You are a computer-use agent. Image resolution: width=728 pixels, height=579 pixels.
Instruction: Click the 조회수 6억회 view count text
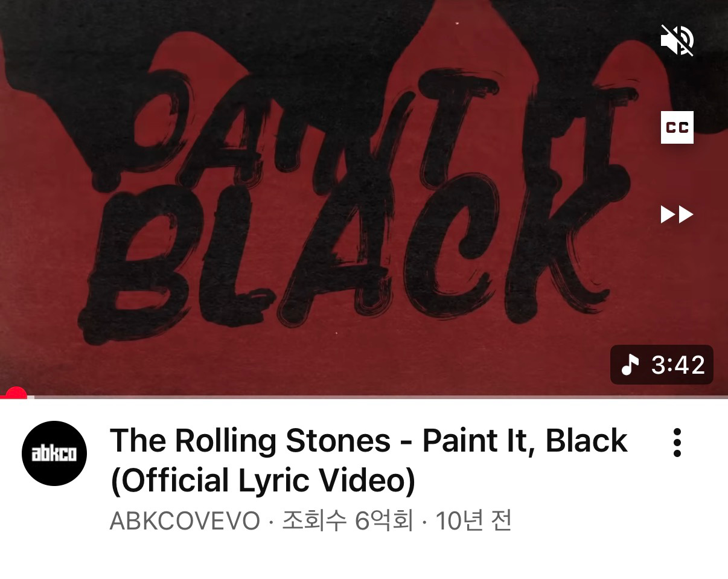pyautogui.click(x=347, y=520)
